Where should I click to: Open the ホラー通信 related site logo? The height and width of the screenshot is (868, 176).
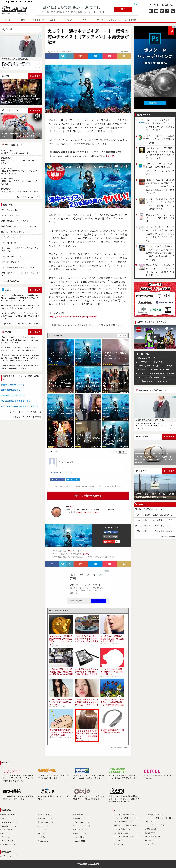click(x=12, y=791)
